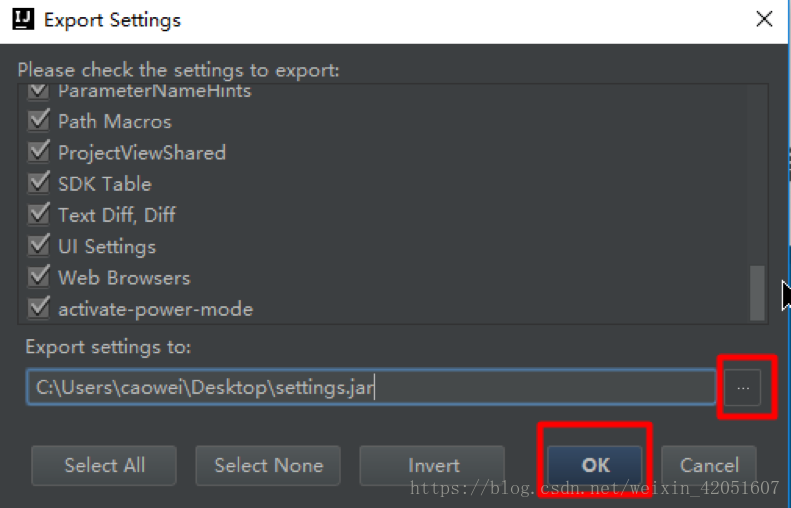791x508 pixels.
Task: Close the Export Settings dialog
Action: (764, 19)
